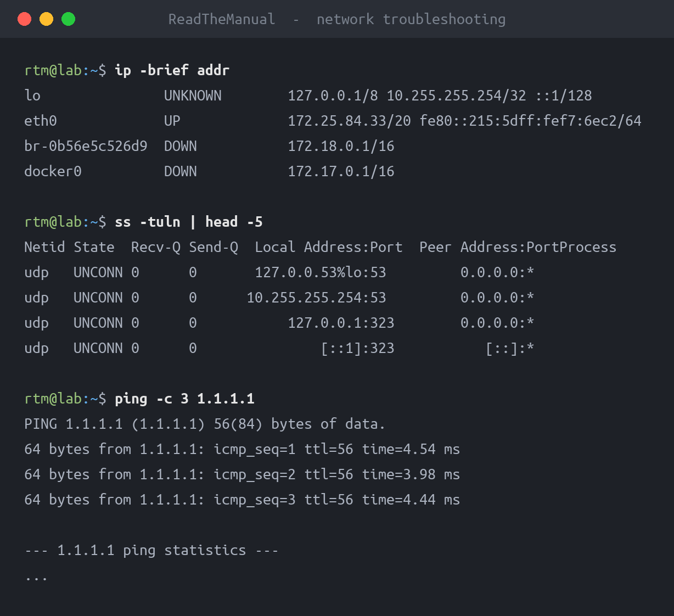Screen dimensions: 674x616
Task: Click the 'Netid' column header
Action: point(44,247)
